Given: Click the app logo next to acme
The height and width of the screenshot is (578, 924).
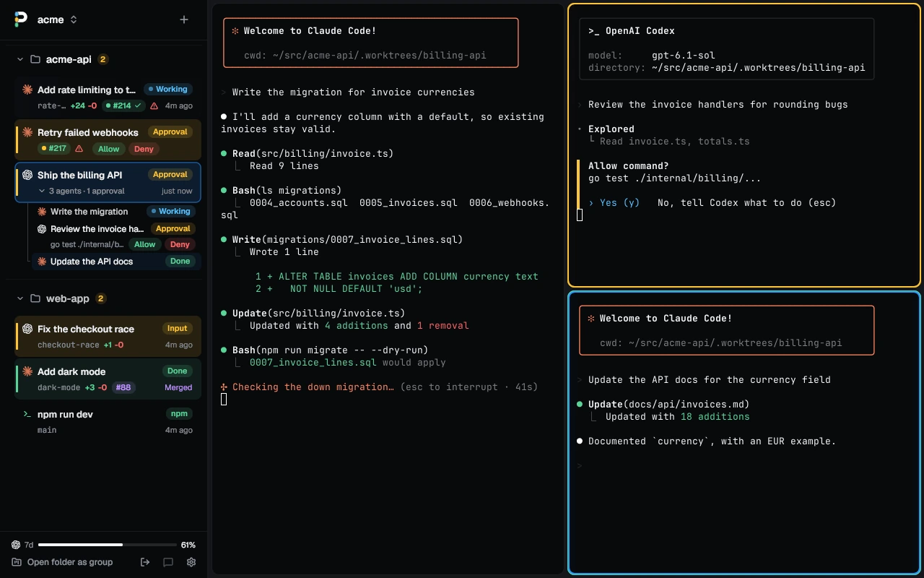Looking at the screenshot, I should (21, 20).
